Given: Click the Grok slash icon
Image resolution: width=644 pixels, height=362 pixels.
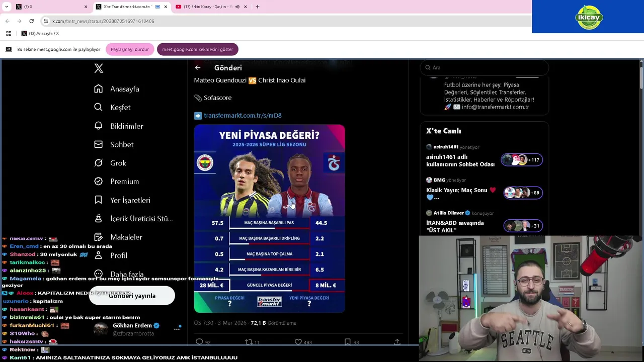Looking at the screenshot, I should [99, 163].
